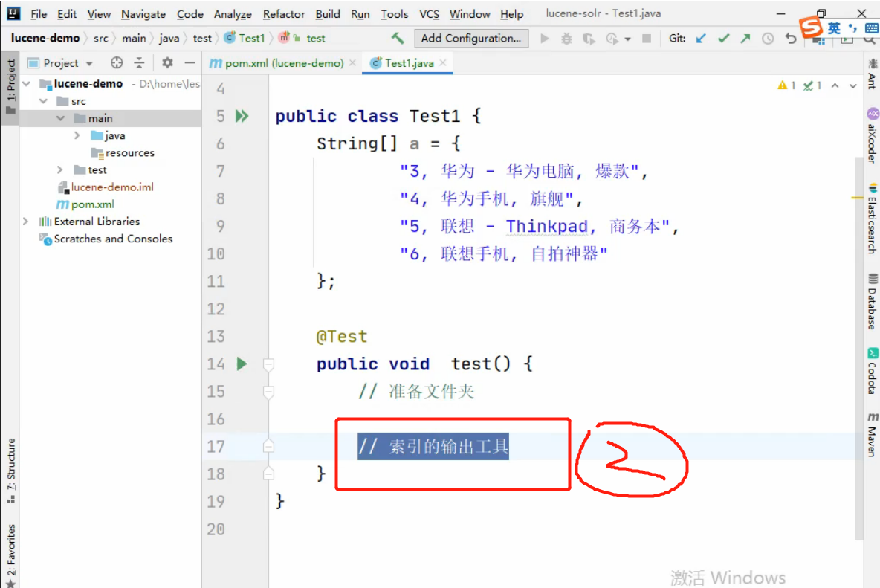Run test() method from line 14 gutter
Viewport: 880px width, 588px height.
pyautogui.click(x=242, y=364)
